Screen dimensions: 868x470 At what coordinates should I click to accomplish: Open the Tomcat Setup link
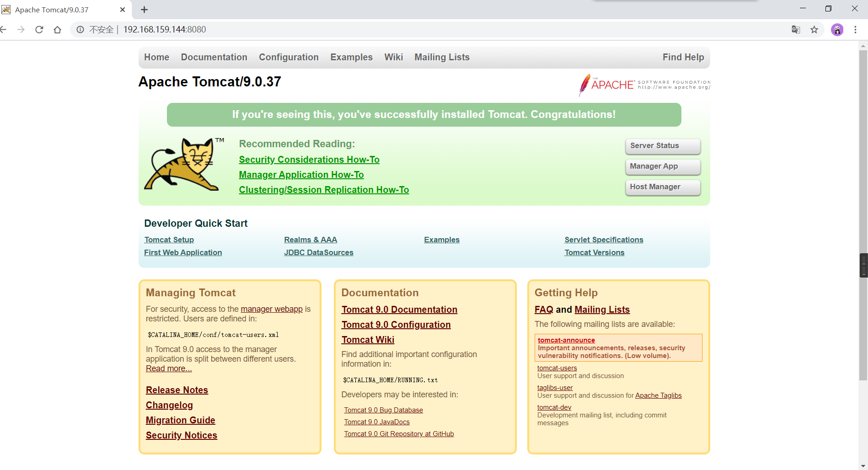169,240
